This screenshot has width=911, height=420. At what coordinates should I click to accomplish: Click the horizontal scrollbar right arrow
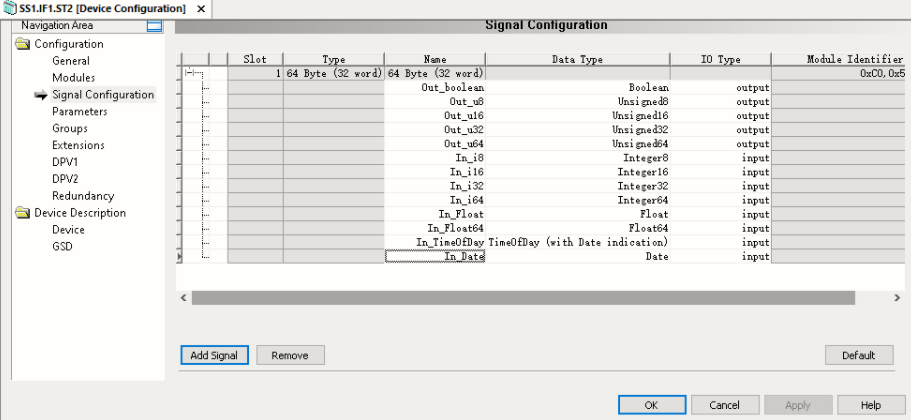897,298
